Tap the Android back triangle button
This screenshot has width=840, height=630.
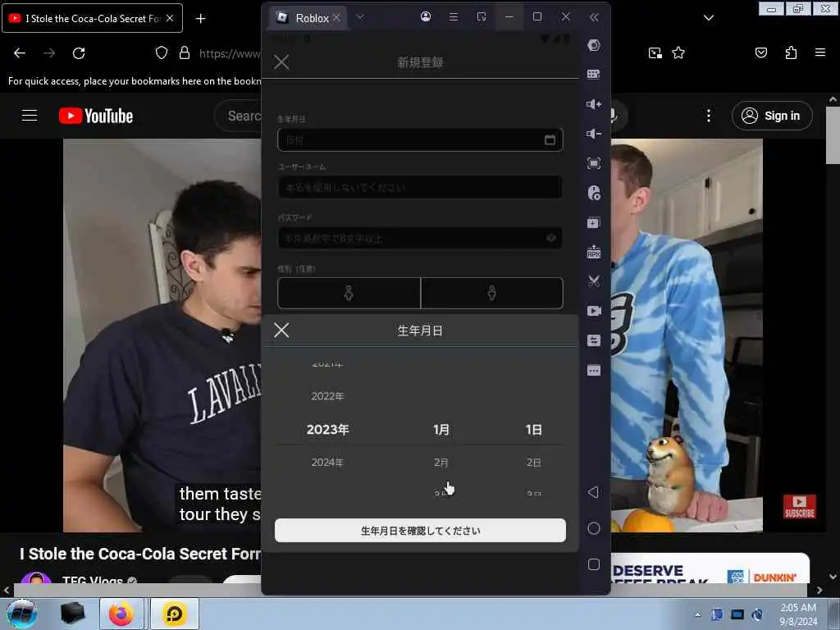click(593, 492)
